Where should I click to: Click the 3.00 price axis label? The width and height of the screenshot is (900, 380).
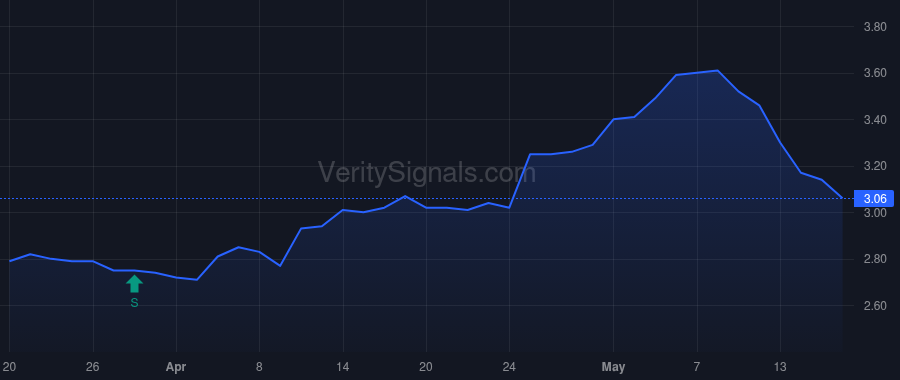875,213
